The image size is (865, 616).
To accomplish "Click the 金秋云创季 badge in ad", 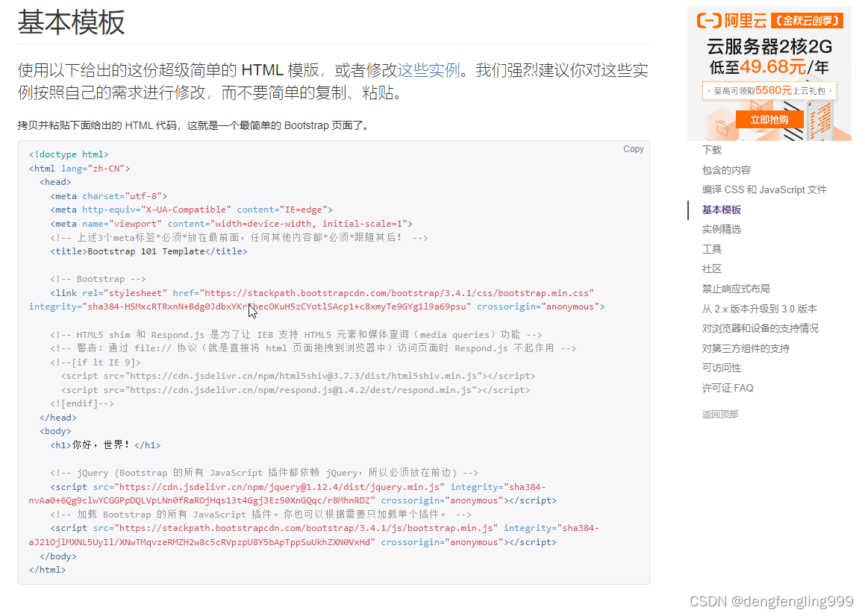I will [x=807, y=21].
